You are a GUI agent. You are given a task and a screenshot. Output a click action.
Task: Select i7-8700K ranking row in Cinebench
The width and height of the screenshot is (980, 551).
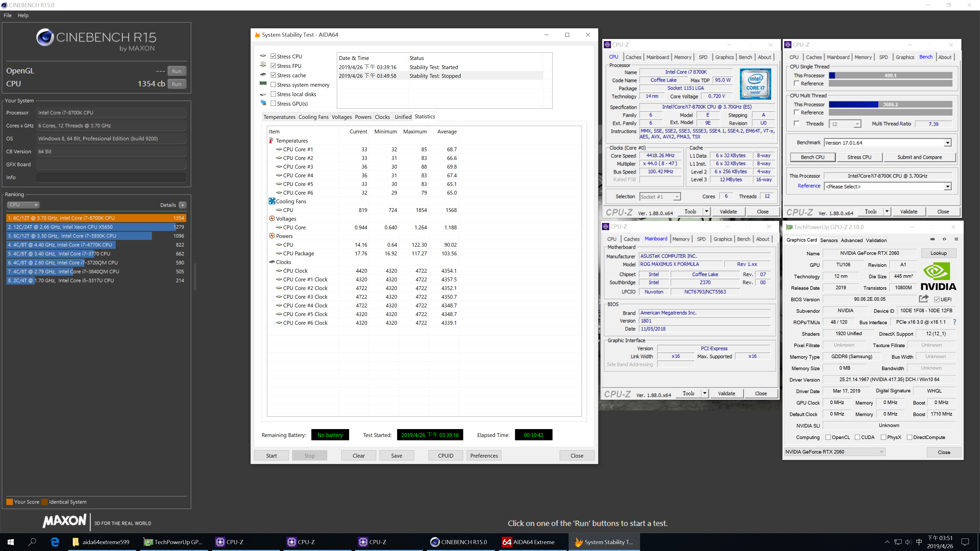point(96,218)
